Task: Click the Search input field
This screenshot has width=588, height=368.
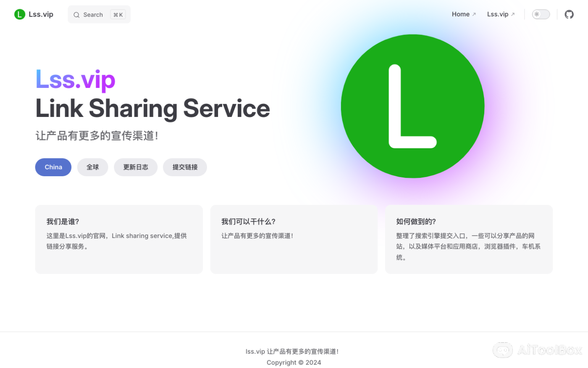Action: 93,14
